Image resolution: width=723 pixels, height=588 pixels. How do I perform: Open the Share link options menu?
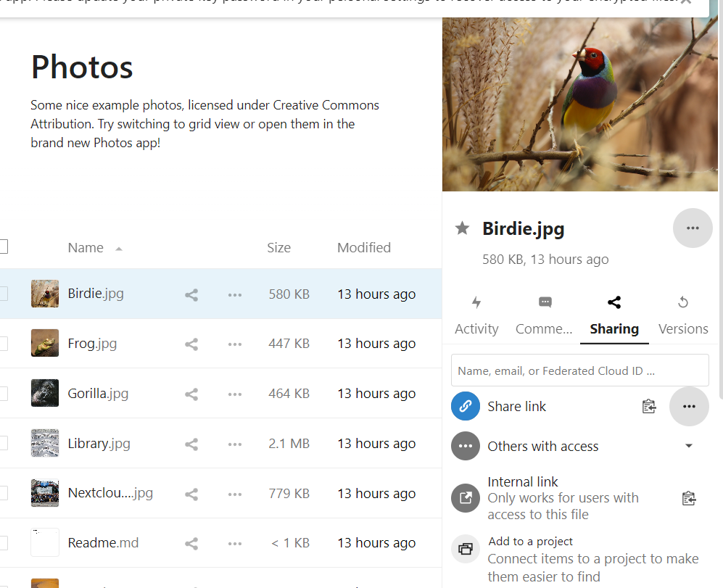point(689,406)
